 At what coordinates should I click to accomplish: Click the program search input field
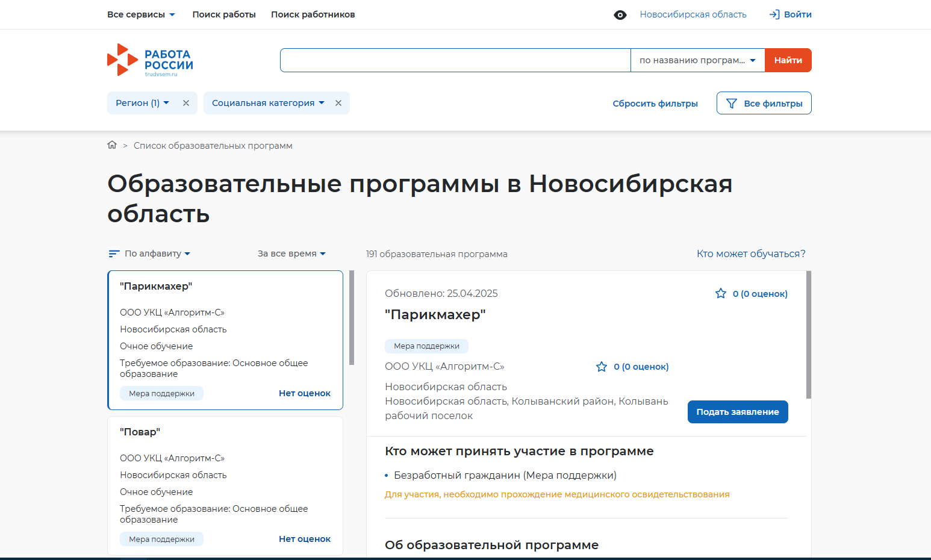pos(455,60)
